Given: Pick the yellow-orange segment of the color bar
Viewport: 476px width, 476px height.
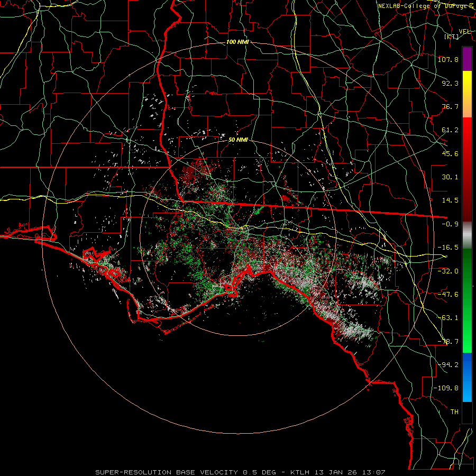Looking at the screenshot, I should [x=467, y=94].
